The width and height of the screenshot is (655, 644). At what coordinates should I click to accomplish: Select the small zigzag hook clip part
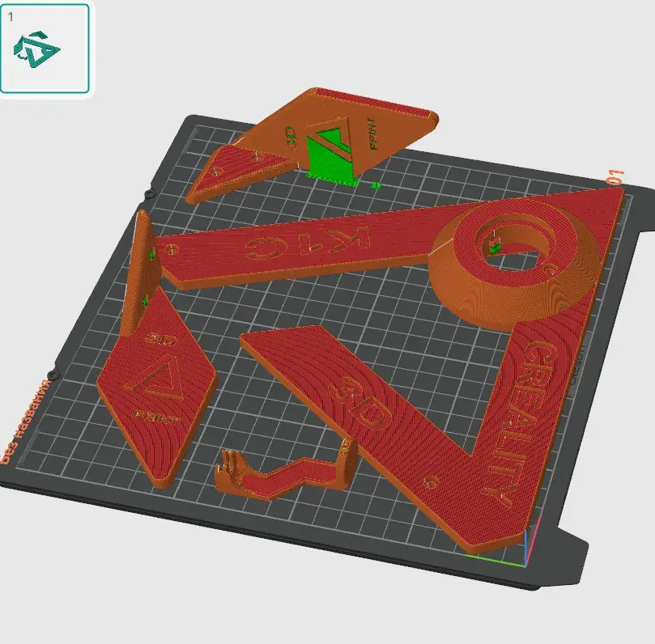pyautogui.click(x=286, y=469)
